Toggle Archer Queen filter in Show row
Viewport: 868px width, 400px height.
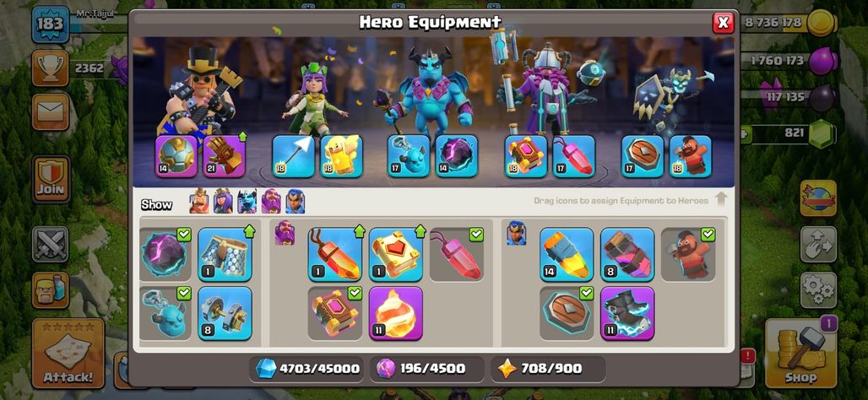click(x=223, y=202)
